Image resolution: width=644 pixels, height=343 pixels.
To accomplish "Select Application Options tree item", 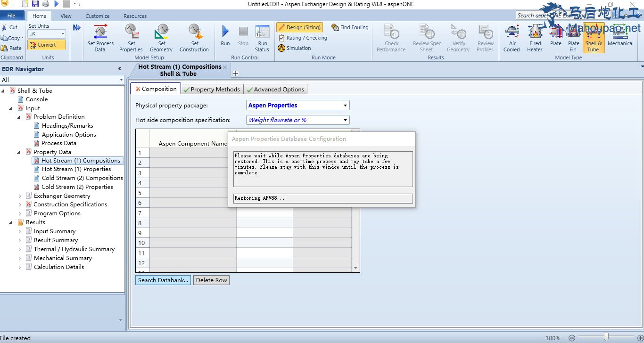I will tap(69, 135).
